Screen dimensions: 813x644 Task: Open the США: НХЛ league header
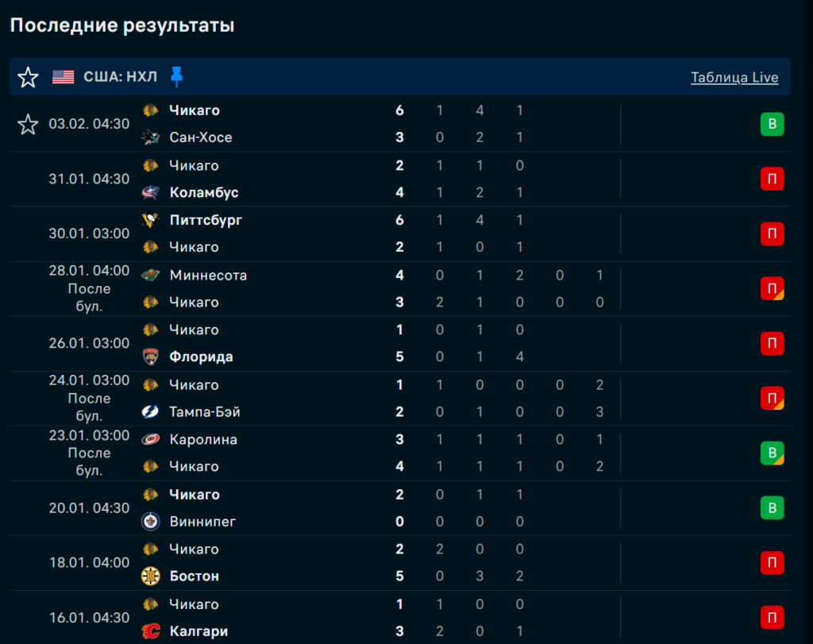pos(121,77)
